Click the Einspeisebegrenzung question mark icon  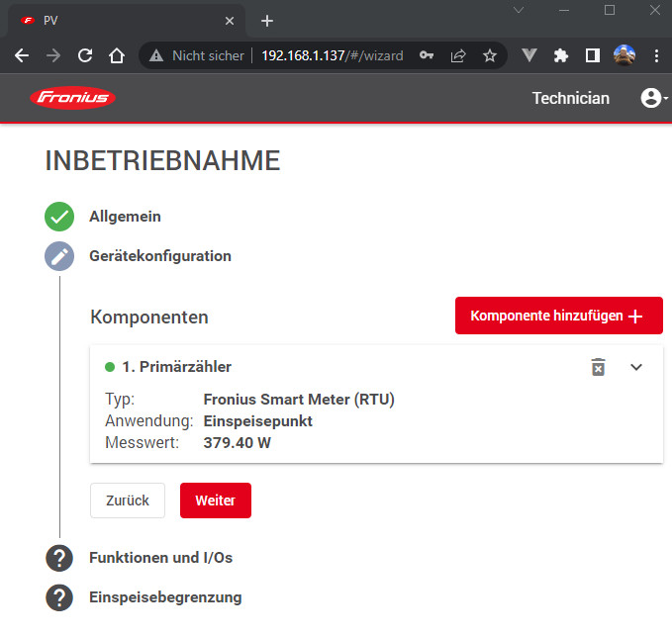click(x=59, y=597)
